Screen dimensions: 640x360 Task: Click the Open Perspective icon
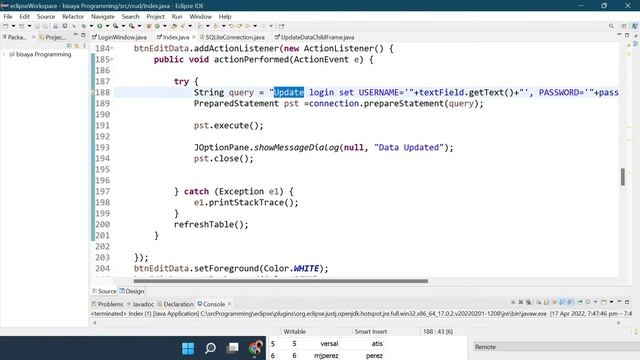pos(624,26)
